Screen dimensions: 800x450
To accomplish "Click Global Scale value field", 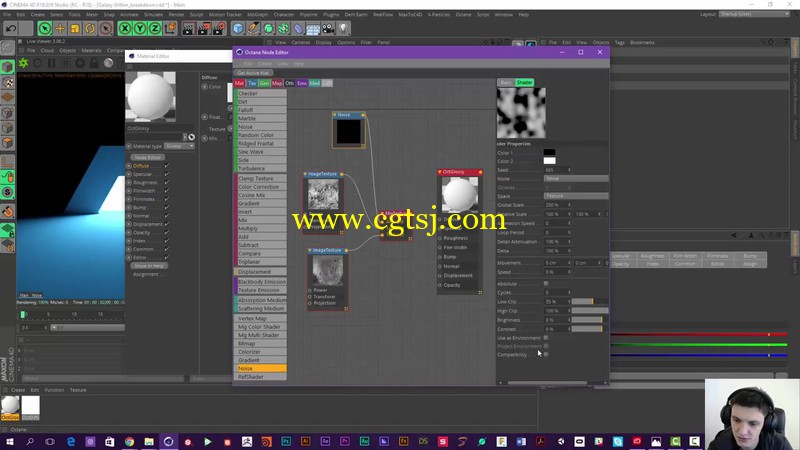I will coord(556,205).
